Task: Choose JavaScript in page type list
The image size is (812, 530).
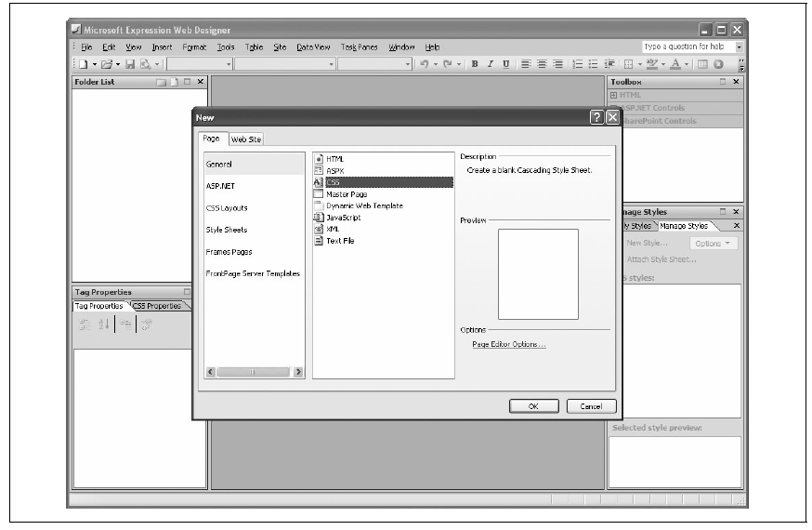Action: coord(383,218)
